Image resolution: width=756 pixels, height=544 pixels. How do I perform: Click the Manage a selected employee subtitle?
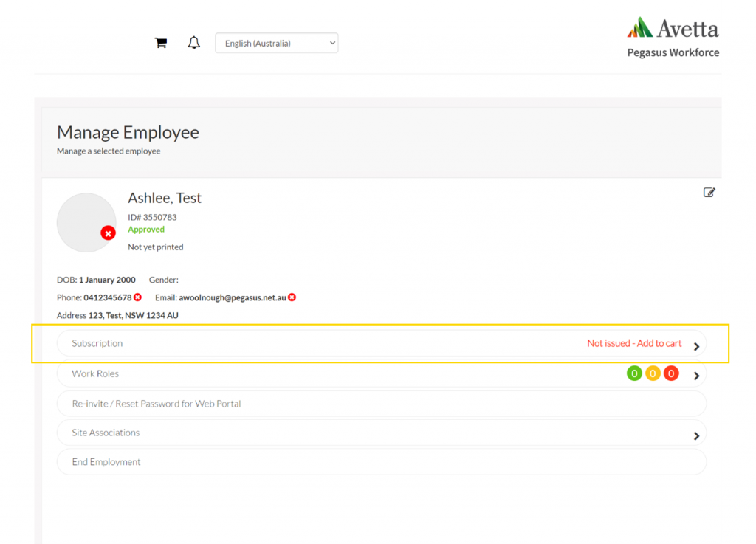(x=109, y=151)
